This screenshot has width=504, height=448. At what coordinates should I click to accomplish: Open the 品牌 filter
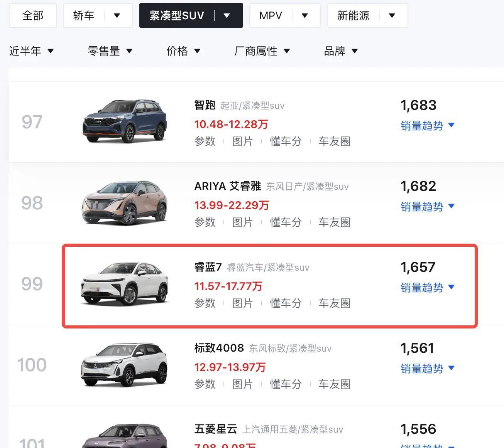pos(341,51)
